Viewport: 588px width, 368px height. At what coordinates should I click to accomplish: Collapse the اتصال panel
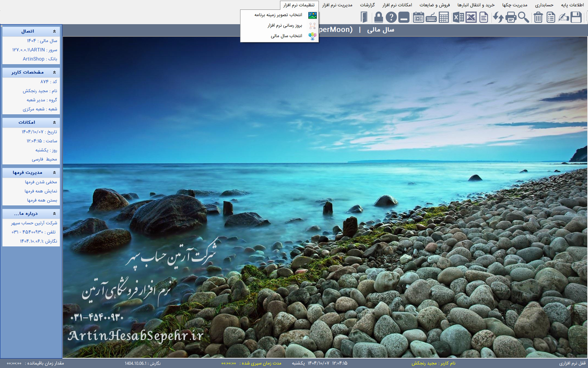54,32
